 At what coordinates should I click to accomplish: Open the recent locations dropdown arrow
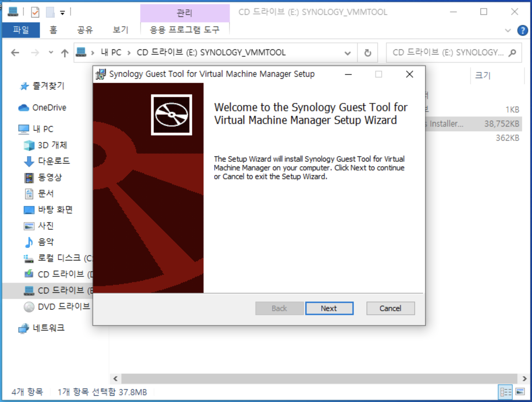[51, 52]
